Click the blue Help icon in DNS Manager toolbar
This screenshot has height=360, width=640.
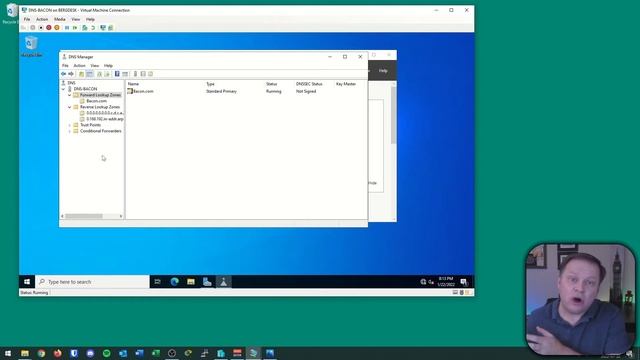pos(117,74)
